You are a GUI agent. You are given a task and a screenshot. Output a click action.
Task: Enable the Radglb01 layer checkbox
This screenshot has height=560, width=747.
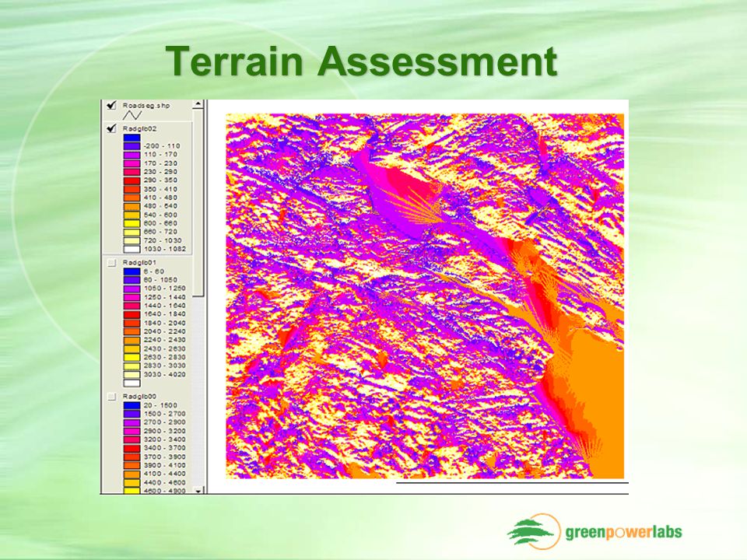coord(111,262)
